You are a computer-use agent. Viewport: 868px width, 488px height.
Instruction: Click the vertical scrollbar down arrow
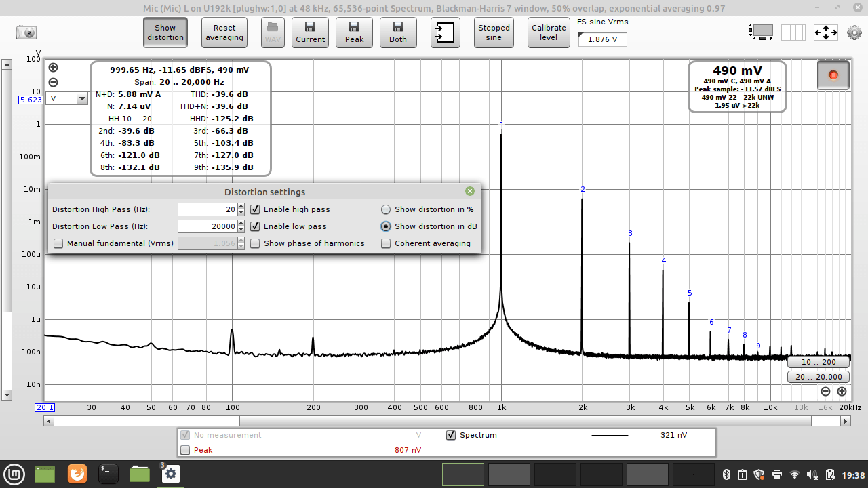(7, 394)
